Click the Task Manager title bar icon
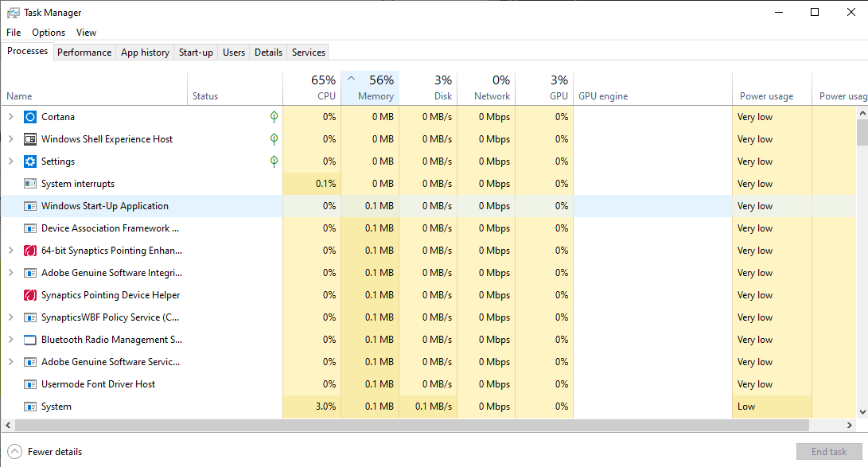Viewport: 868px width, 467px height. click(x=13, y=13)
